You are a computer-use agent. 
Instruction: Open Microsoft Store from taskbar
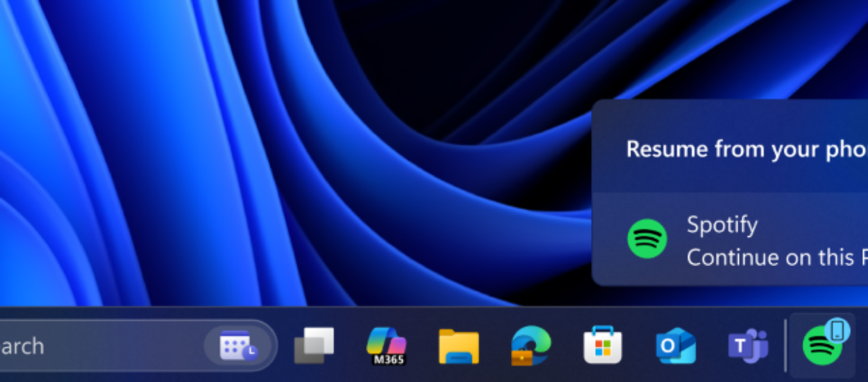click(x=603, y=345)
